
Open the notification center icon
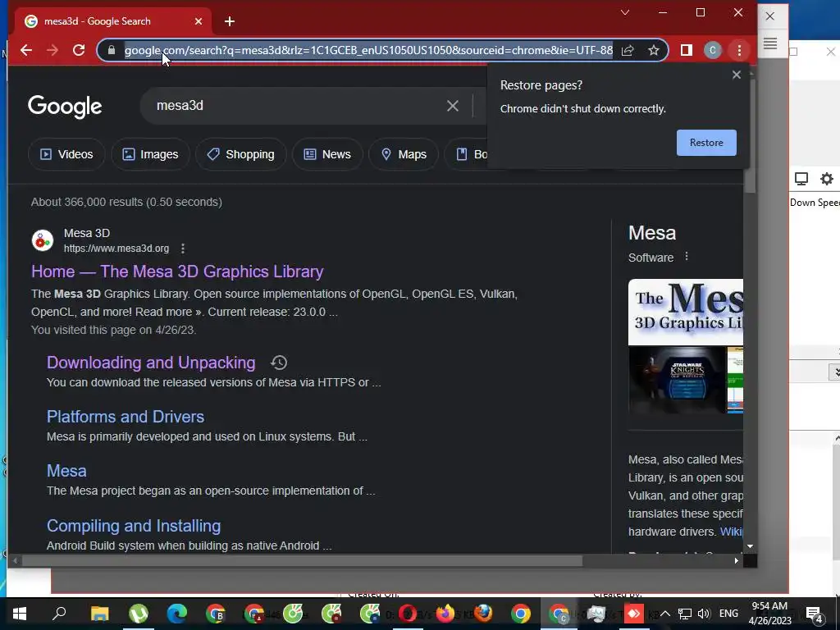[x=815, y=614]
